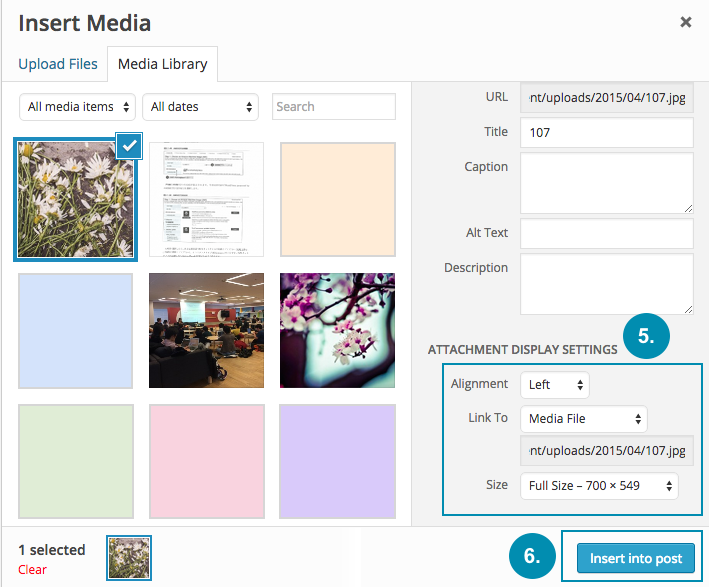This screenshot has height=587, width=709.
Task: Select the light blue placeholder image
Action: pos(75,330)
